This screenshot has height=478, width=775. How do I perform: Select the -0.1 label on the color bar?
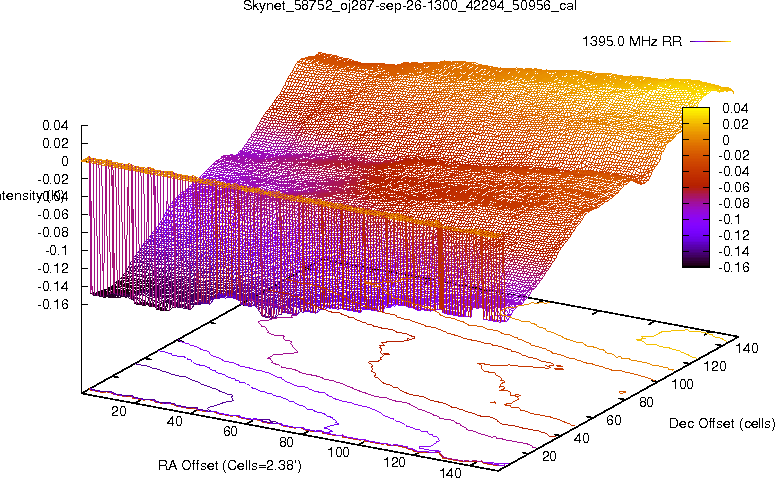pyautogui.click(x=729, y=219)
